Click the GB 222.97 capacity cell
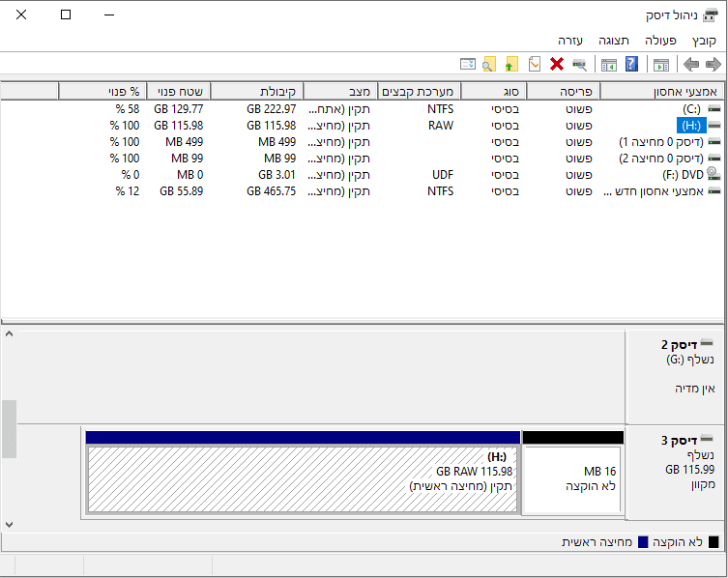The image size is (728, 578). point(271,109)
